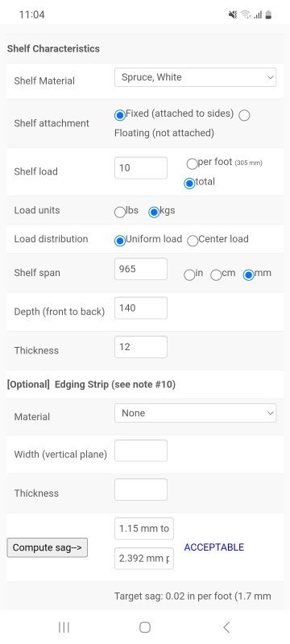
Task: Open the Shelf Material dropdown
Action: click(x=195, y=77)
